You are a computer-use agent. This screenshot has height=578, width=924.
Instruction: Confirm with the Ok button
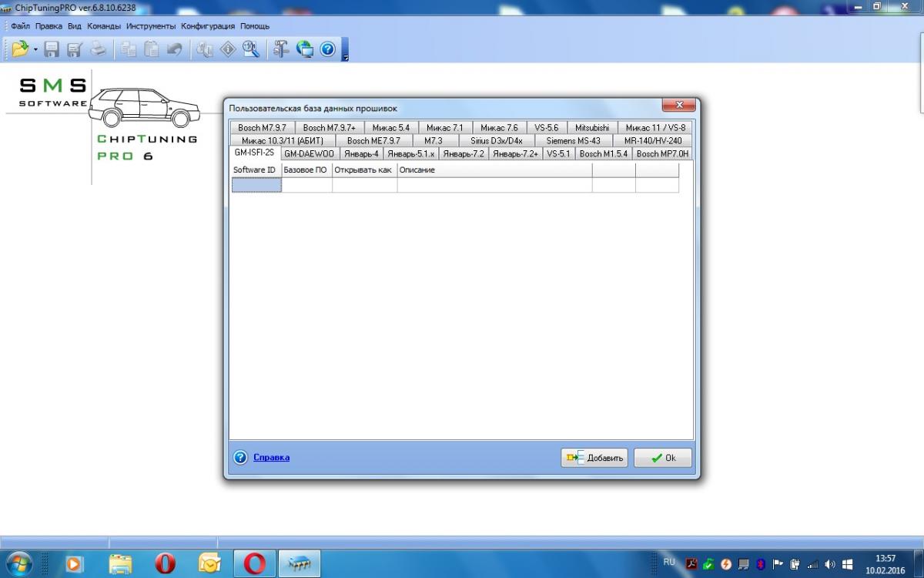click(663, 458)
